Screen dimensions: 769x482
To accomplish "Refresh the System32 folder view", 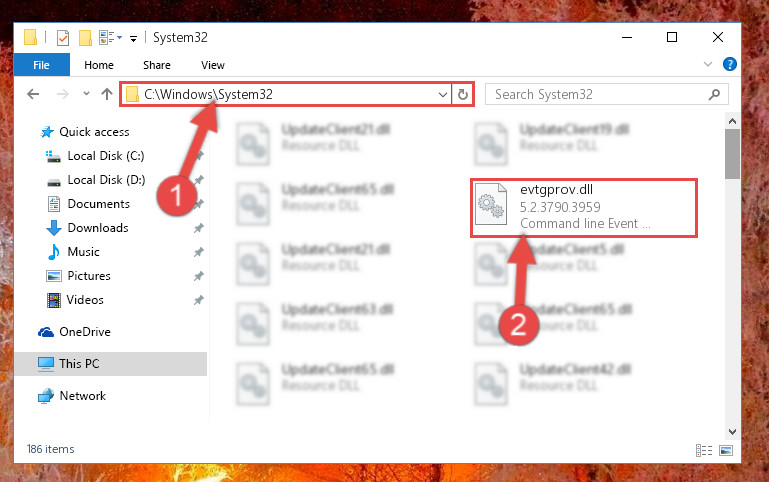I will click(462, 94).
